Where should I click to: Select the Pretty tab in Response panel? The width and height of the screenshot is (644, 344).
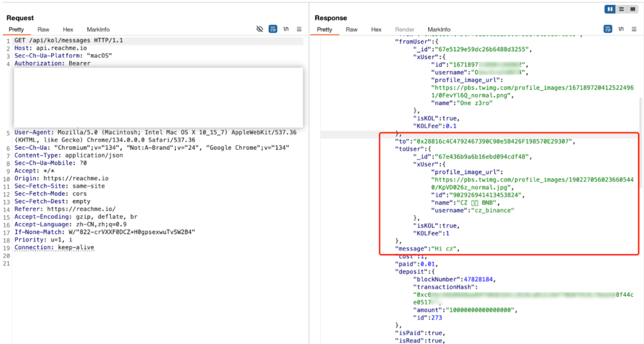324,29
